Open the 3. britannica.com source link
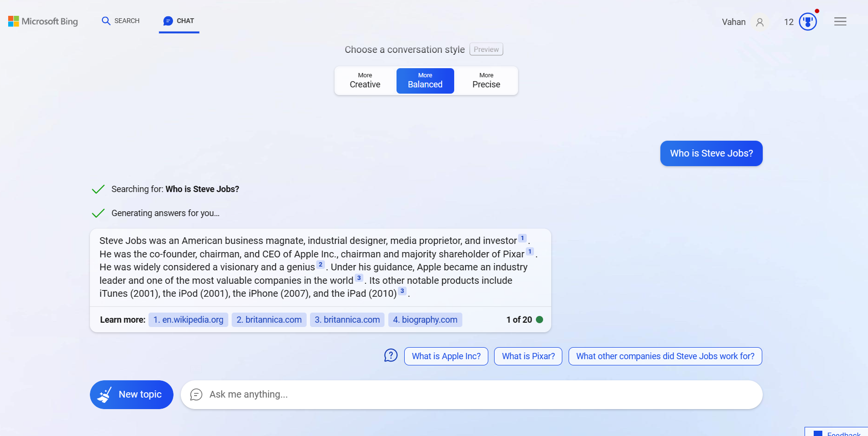The width and height of the screenshot is (868, 436). coord(347,320)
